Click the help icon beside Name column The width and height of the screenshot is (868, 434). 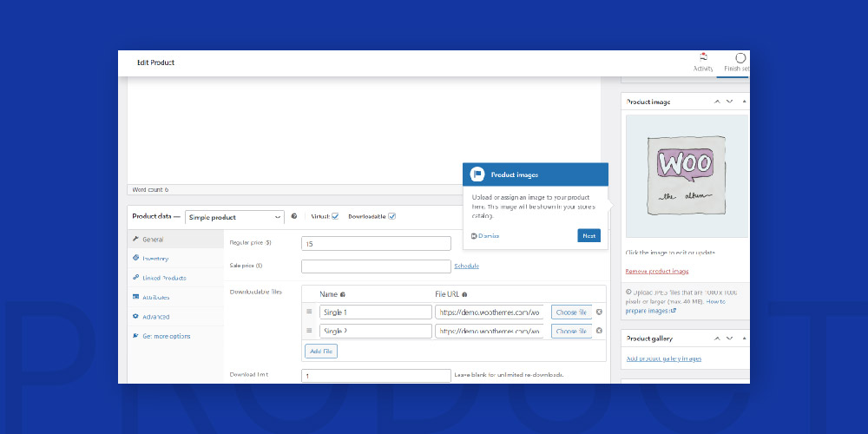(343, 294)
